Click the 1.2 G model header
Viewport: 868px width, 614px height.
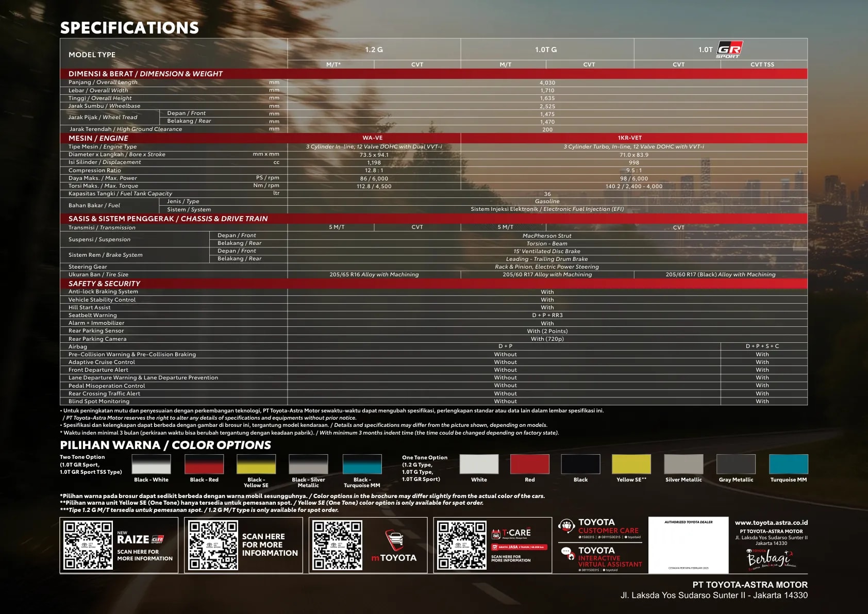[374, 49]
